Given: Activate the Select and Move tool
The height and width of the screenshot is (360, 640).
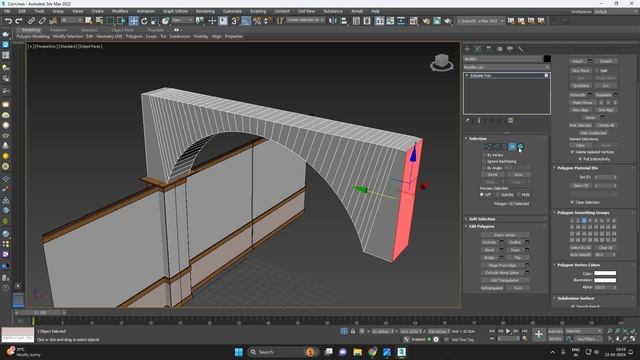Looking at the screenshot, I should click(133, 20).
